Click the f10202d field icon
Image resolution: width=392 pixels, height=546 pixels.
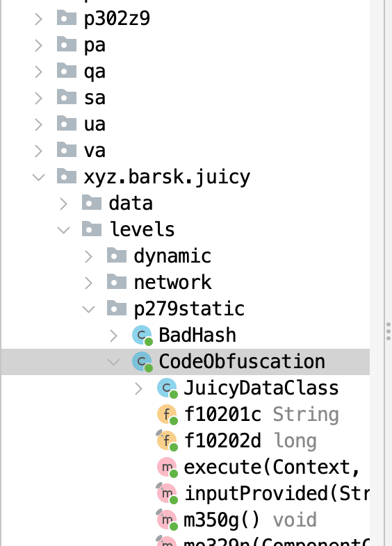click(167, 441)
